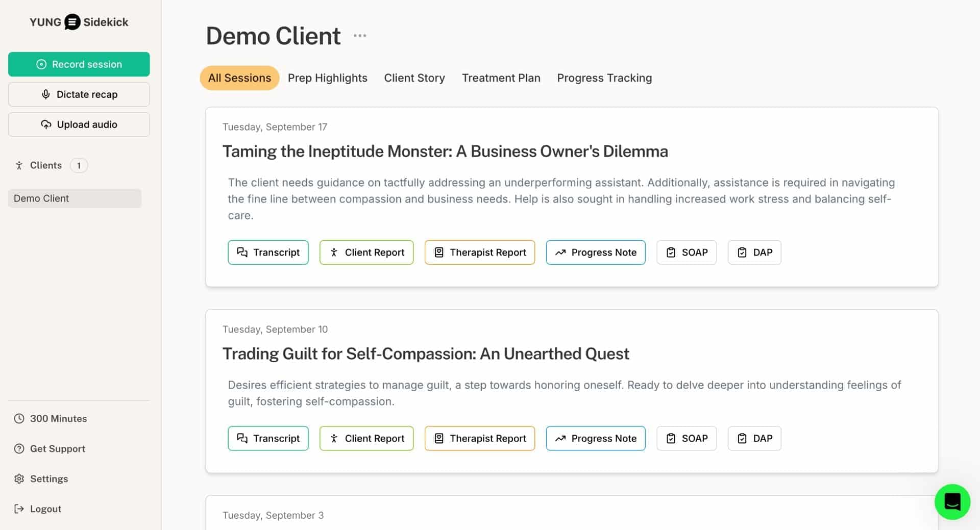Click the green chat support bubble icon

[952, 502]
